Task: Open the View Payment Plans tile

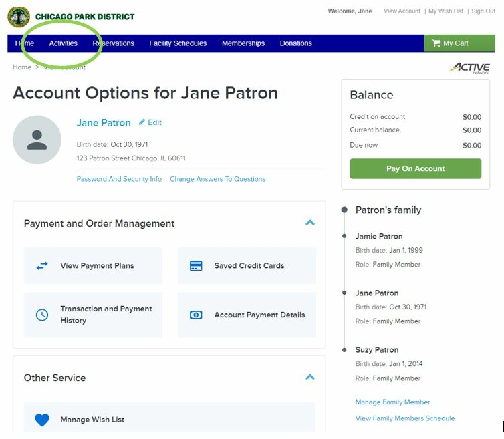Action: coord(93,266)
